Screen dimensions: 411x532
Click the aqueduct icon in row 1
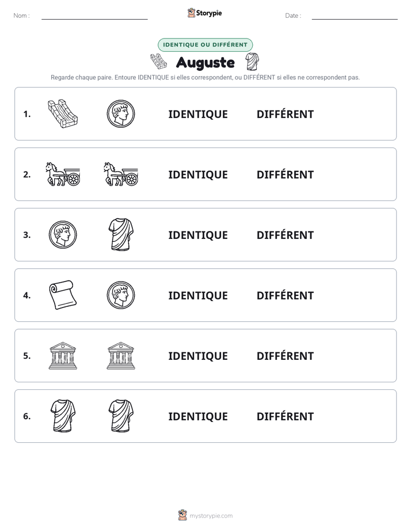tap(63, 113)
